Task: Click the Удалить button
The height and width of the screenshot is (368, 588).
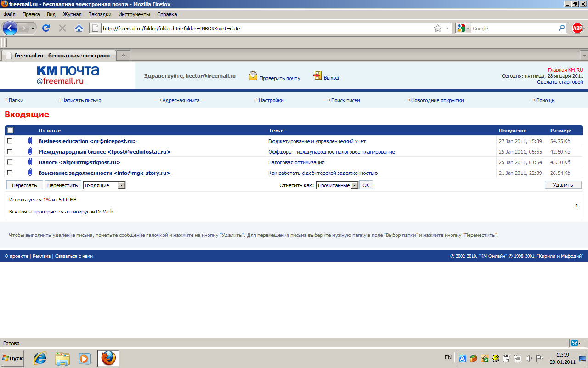Action: point(563,185)
